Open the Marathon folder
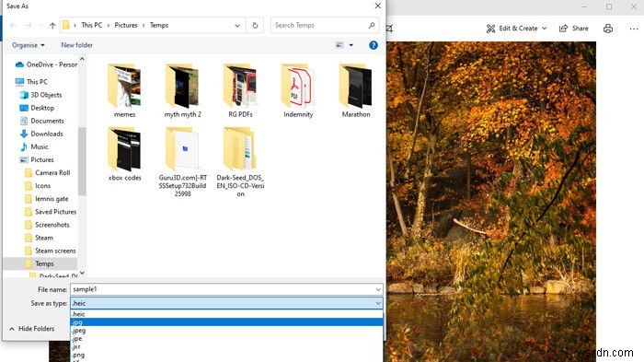The height and width of the screenshot is (362, 644). tap(356, 91)
